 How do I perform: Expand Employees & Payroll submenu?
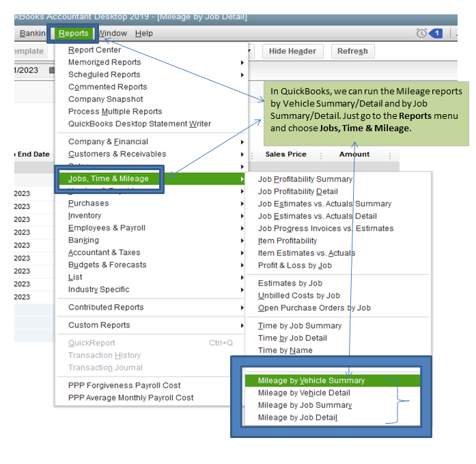[x=151, y=228]
